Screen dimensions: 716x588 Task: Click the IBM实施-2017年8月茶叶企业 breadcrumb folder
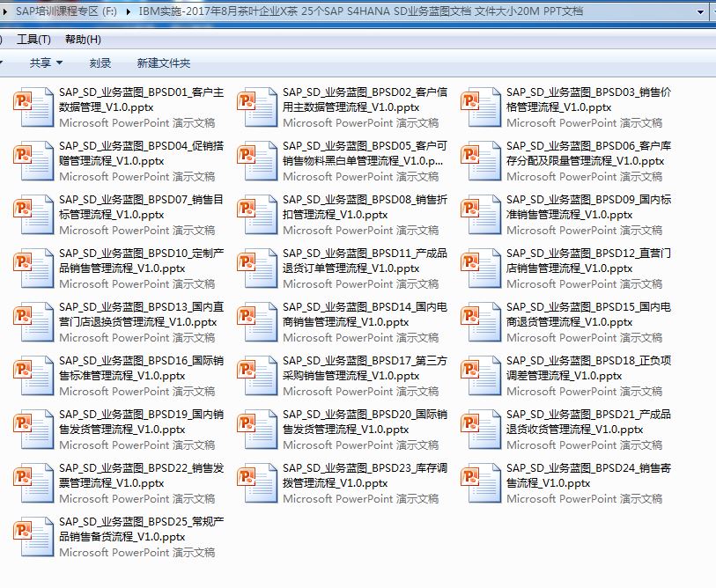pos(361,11)
